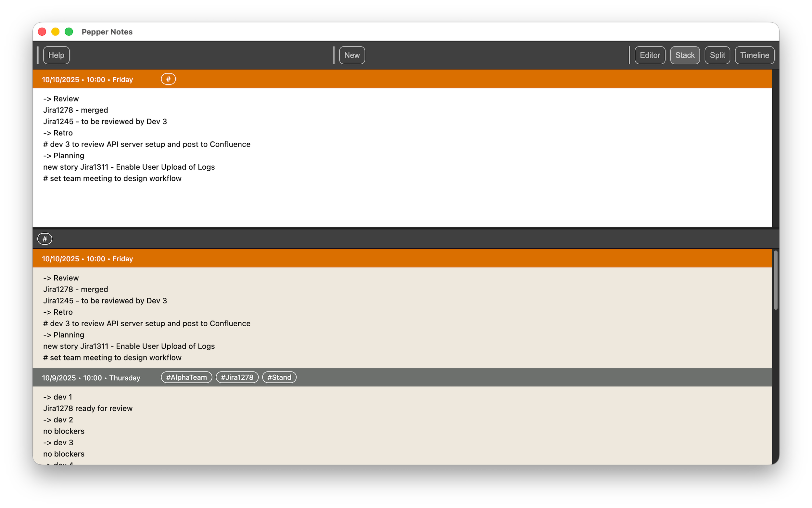The height and width of the screenshot is (508, 812).
Task: Filter by the #AlphaTeam tag
Action: 186,377
